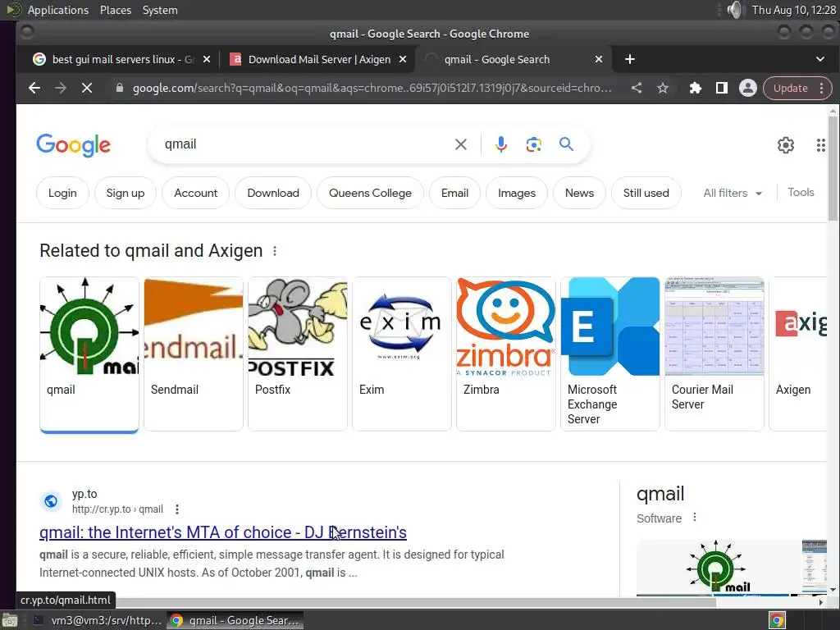The width and height of the screenshot is (840, 630).
Task: Apply the Still used suggestion chip
Action: point(646,193)
